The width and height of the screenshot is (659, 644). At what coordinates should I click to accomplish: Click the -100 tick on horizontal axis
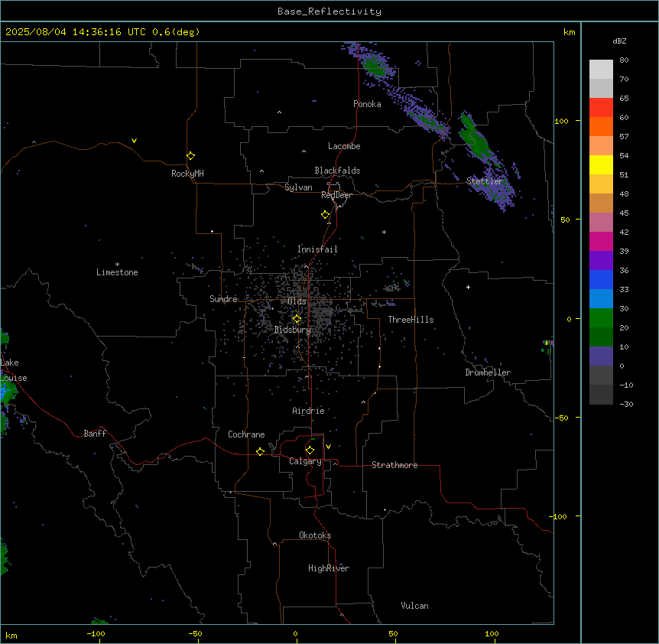tap(96, 633)
